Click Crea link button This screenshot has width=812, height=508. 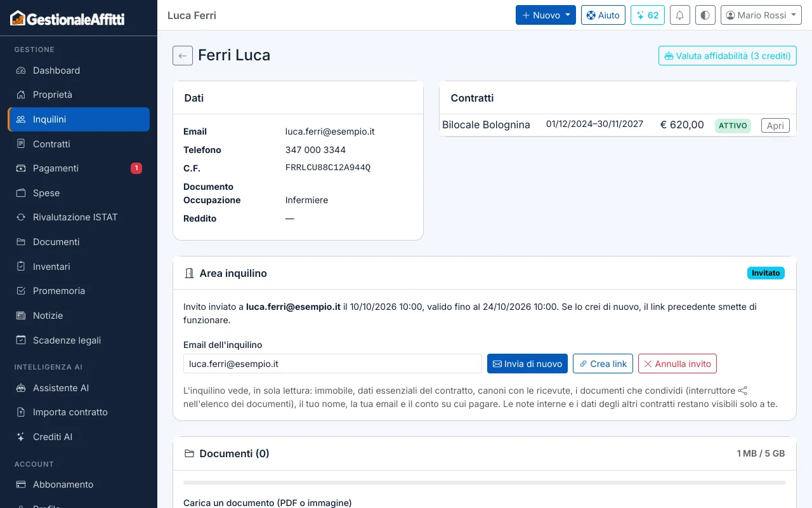pos(603,364)
